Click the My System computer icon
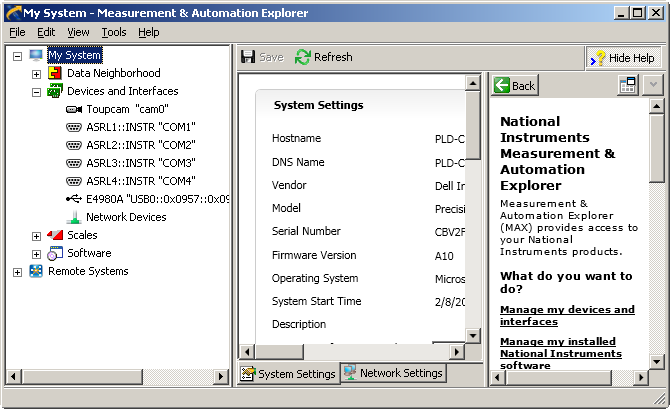 coord(36,55)
